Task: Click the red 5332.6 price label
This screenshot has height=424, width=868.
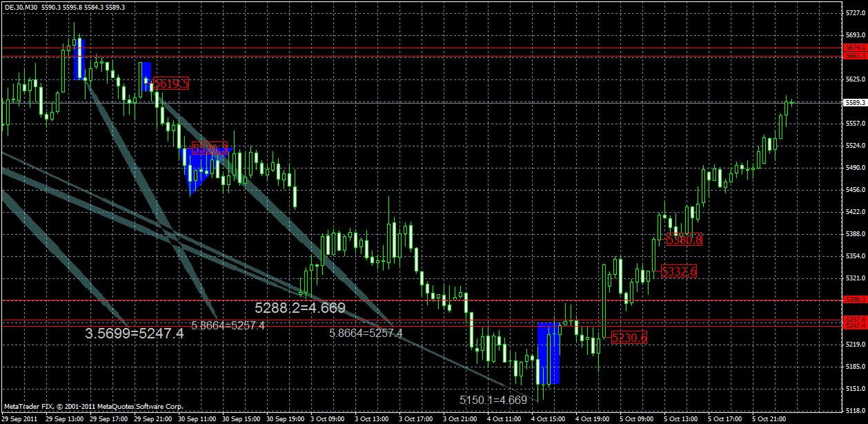Action: pyautogui.click(x=679, y=271)
